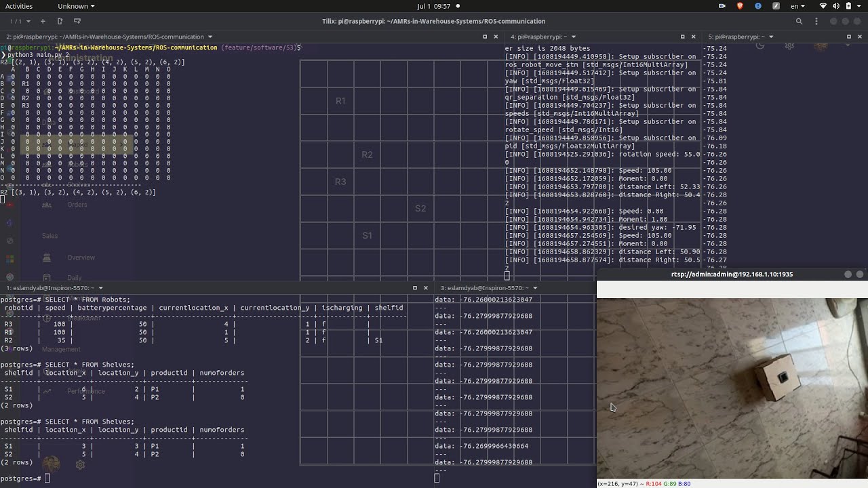
Task: Open the screen recorder camera tray icon
Action: point(722,6)
